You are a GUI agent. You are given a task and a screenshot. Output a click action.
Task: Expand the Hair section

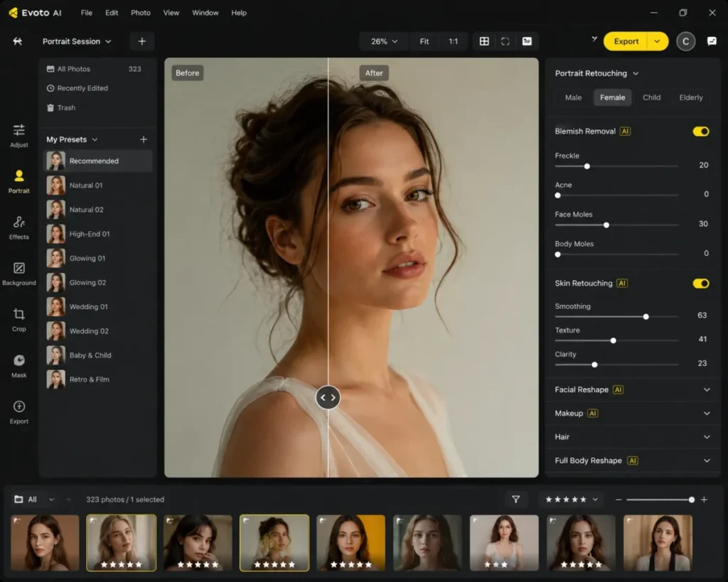(632, 437)
